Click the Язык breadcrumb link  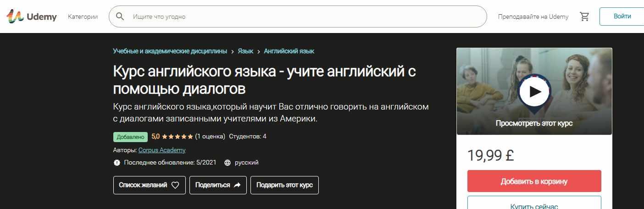(x=245, y=51)
